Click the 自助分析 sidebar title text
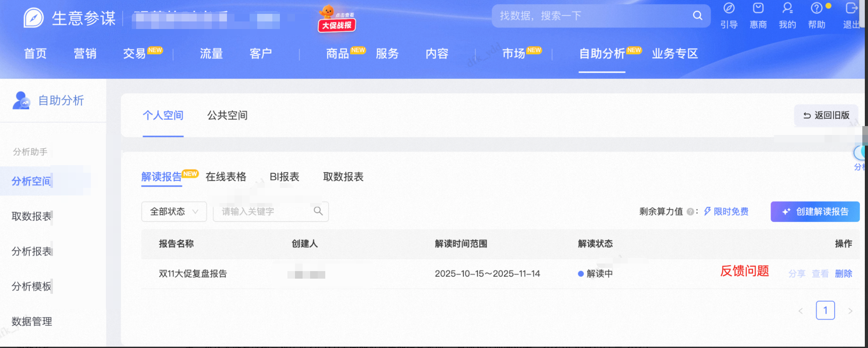The height and width of the screenshot is (348, 868). click(61, 100)
